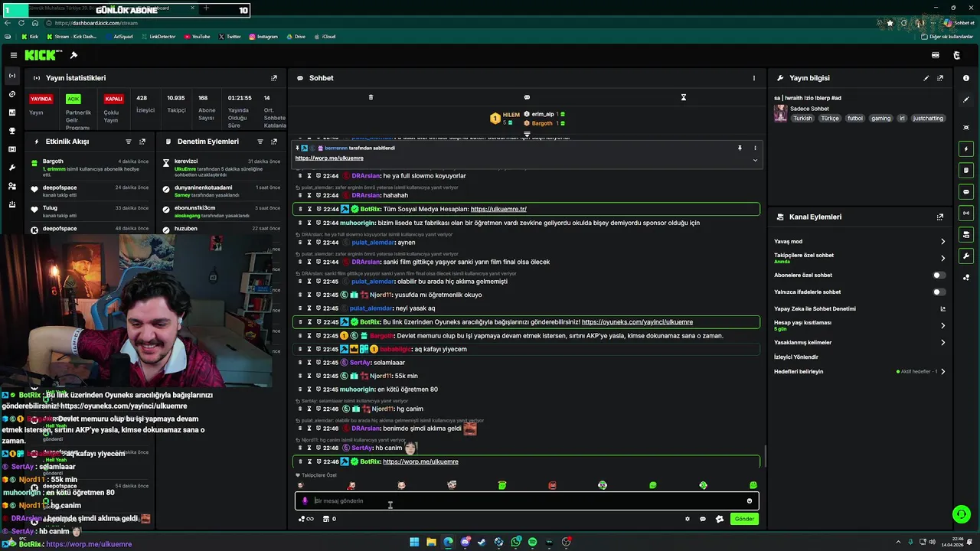Screen dimensions: 980x551
Task: Toggle the chat bubble widget in right sidebar
Action: (966, 191)
